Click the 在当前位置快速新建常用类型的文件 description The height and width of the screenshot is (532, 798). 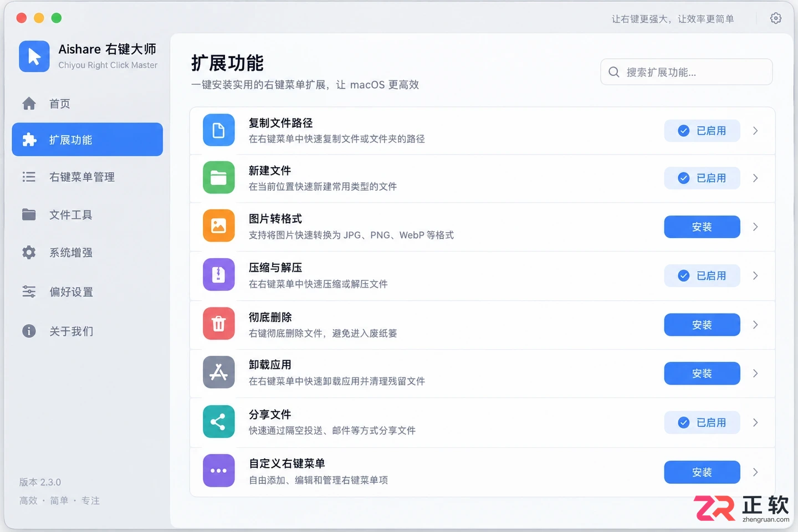tap(323, 187)
